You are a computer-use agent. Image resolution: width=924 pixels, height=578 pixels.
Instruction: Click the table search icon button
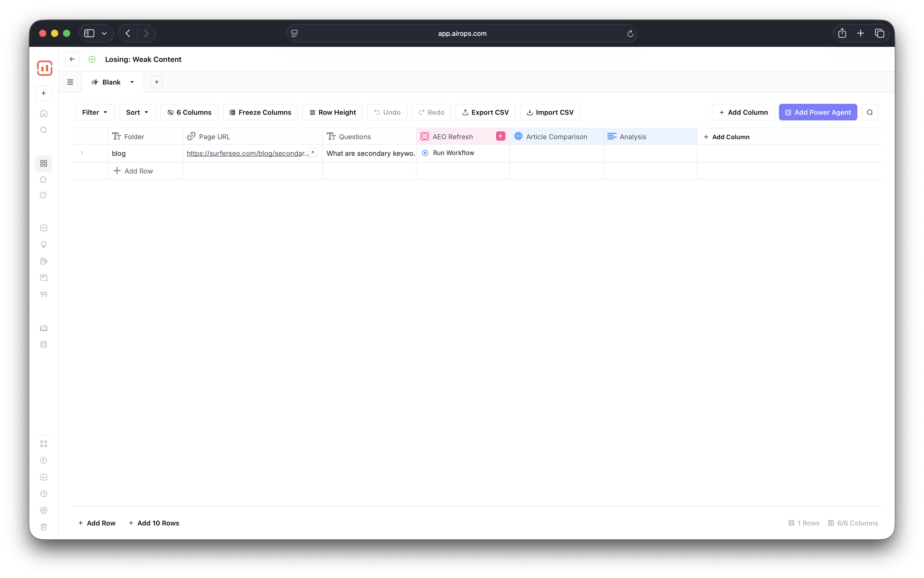(870, 112)
